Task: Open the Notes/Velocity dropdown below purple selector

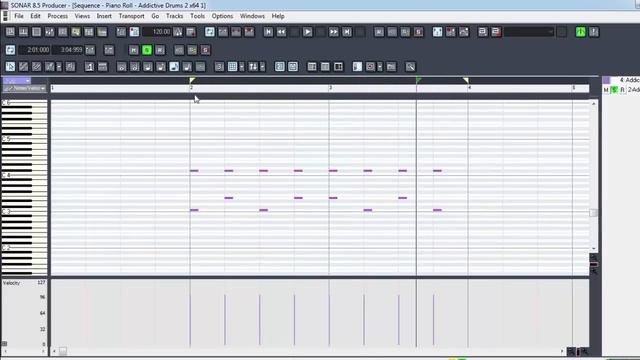Action: [x=24, y=88]
